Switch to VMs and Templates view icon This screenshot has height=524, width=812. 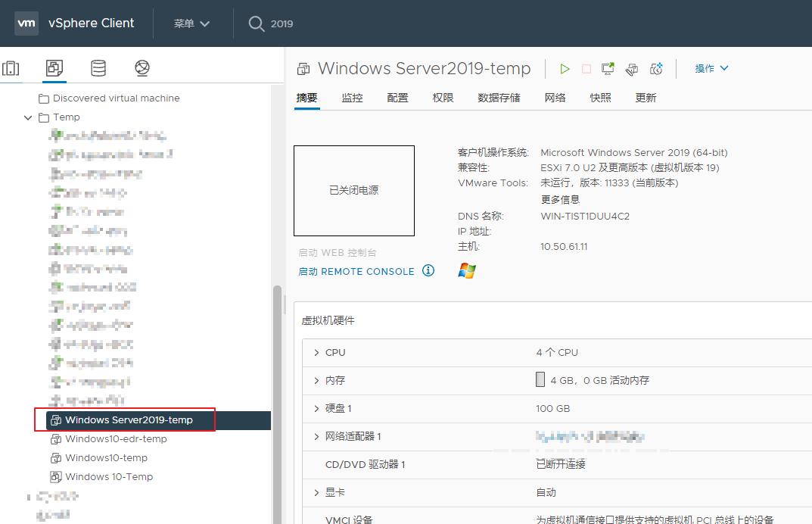click(54, 69)
